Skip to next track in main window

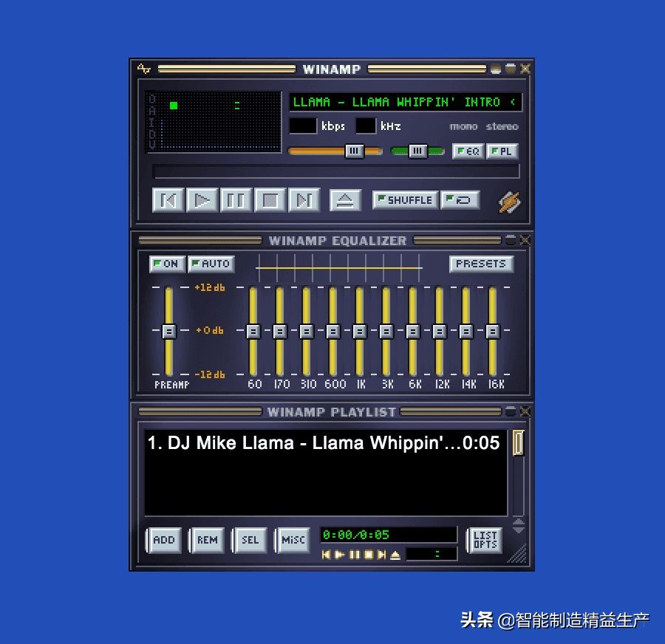point(304,199)
